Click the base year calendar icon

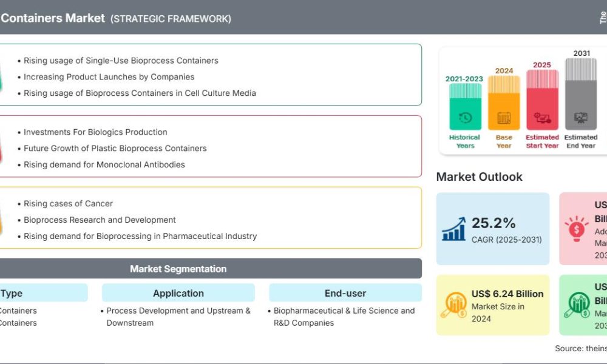pyautogui.click(x=504, y=118)
